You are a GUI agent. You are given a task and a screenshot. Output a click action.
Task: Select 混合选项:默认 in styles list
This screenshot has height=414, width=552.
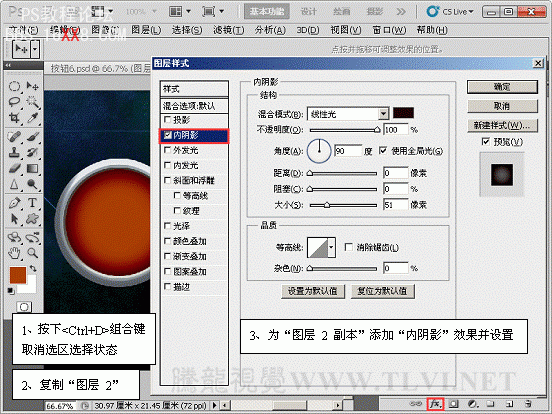click(x=194, y=106)
